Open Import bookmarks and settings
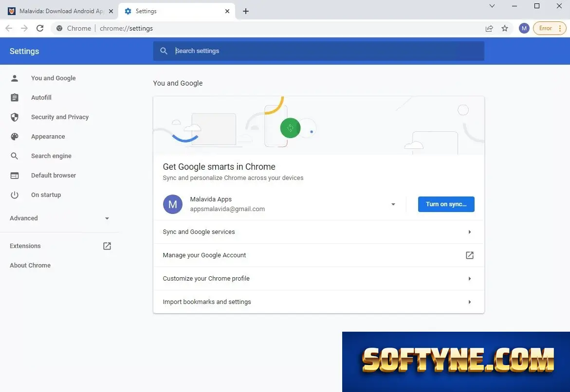Viewport: 570px width, 392px height. (318, 302)
